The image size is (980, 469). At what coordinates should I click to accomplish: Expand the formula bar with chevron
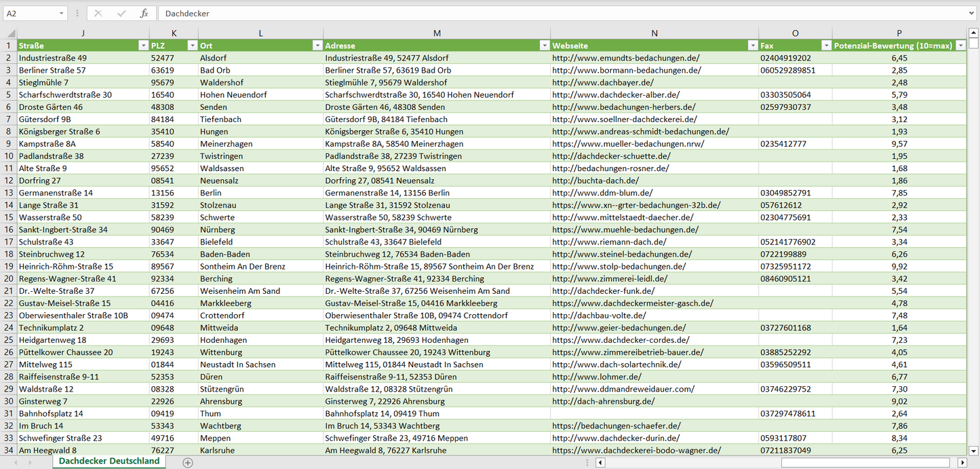coord(972,14)
